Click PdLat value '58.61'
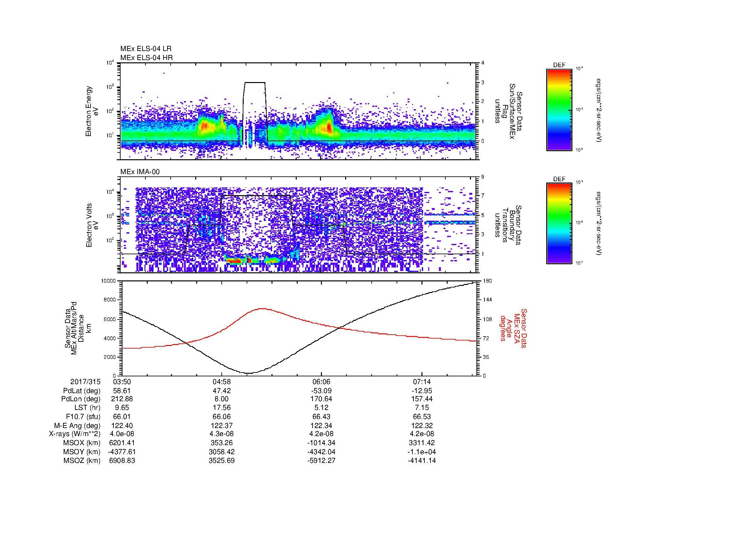 122,391
